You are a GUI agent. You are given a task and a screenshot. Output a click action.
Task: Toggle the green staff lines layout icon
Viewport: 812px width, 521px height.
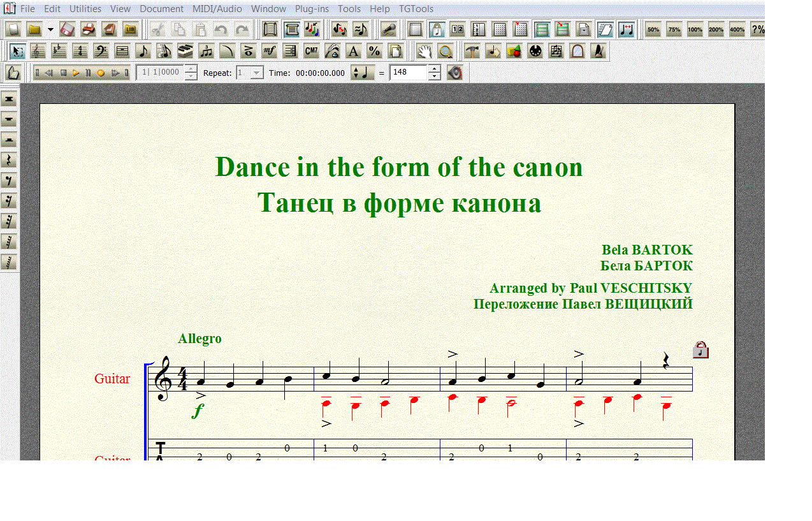point(542,29)
